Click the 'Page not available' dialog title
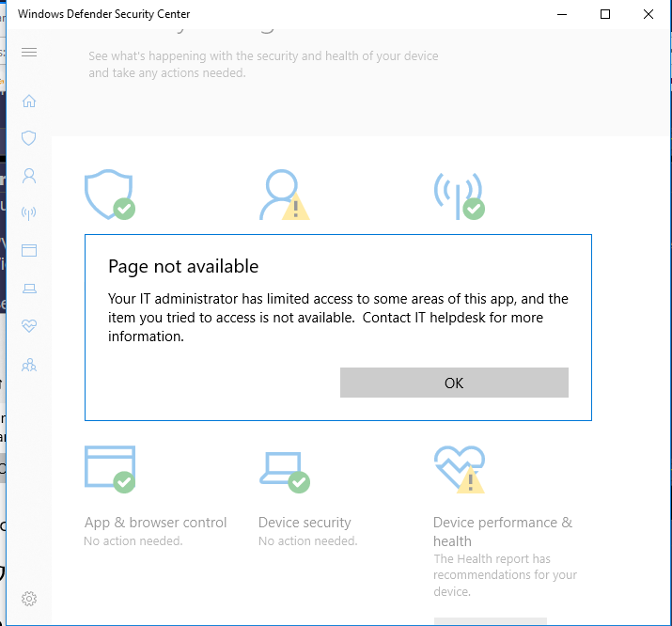Image resolution: width=672 pixels, height=626 pixels. (x=183, y=267)
